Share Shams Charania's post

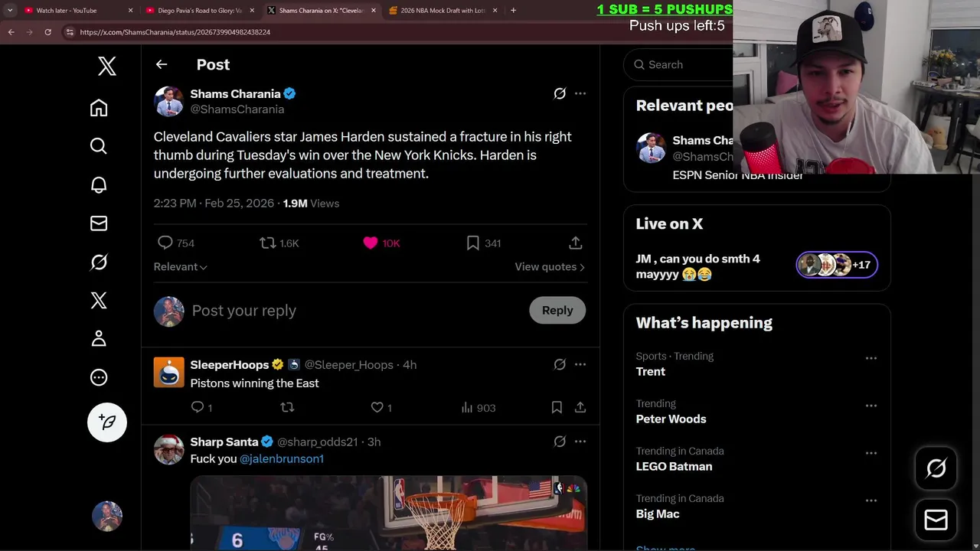tap(576, 243)
